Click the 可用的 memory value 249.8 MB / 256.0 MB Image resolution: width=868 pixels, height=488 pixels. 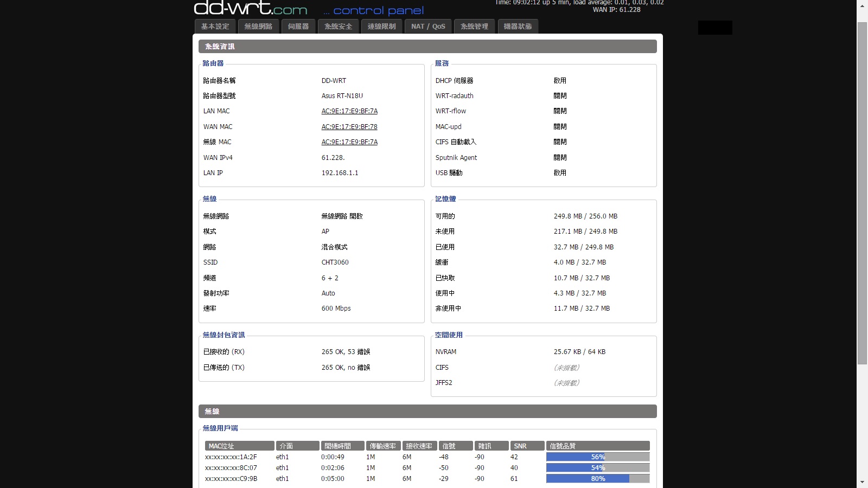(x=585, y=216)
